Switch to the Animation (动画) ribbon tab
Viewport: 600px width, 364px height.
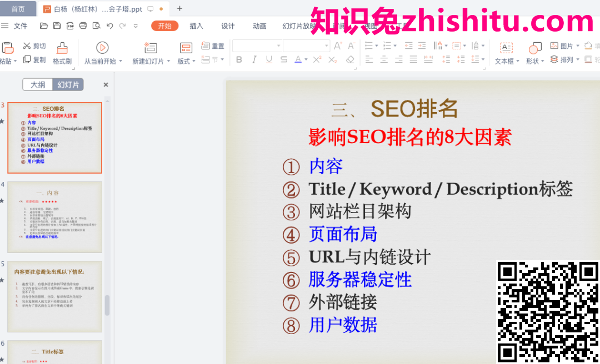point(259,26)
